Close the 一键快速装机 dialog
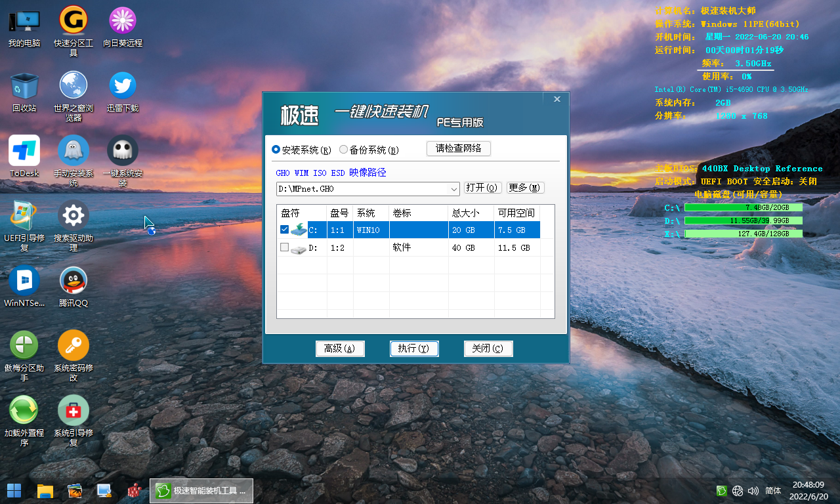This screenshot has height=504, width=840. click(x=556, y=99)
